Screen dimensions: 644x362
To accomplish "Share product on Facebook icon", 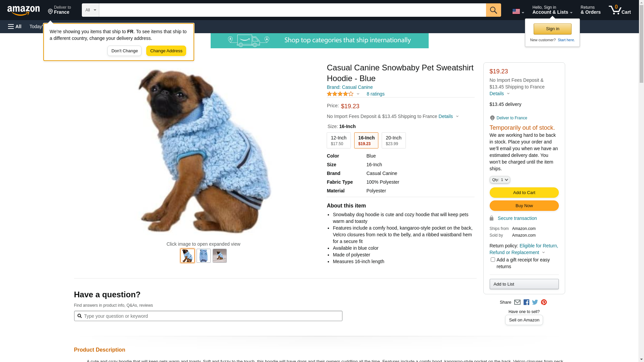I will pos(526,302).
